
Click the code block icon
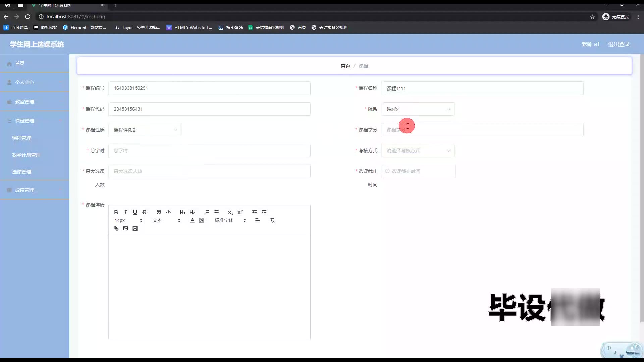(x=168, y=212)
